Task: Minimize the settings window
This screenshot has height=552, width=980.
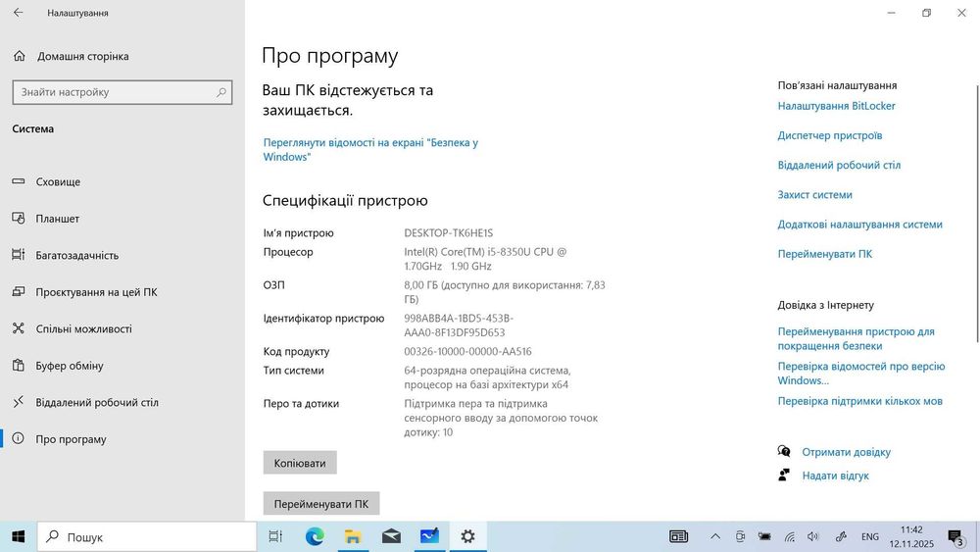Action: [891, 13]
